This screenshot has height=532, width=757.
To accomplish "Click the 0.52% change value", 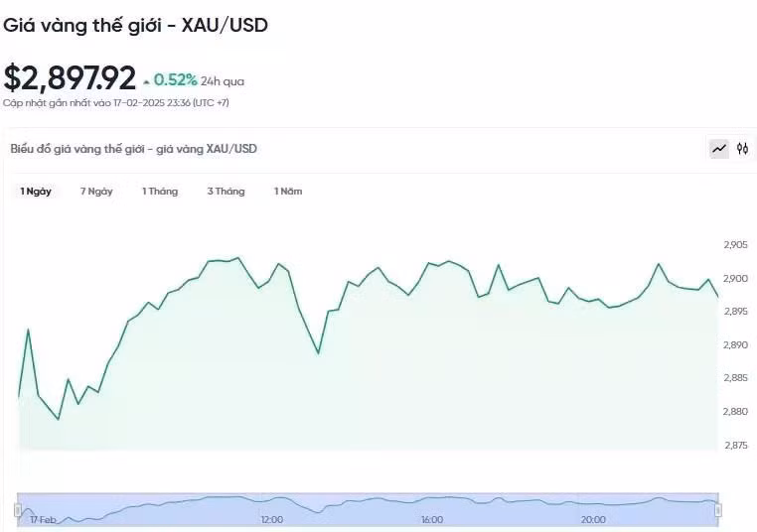I will point(175,79).
